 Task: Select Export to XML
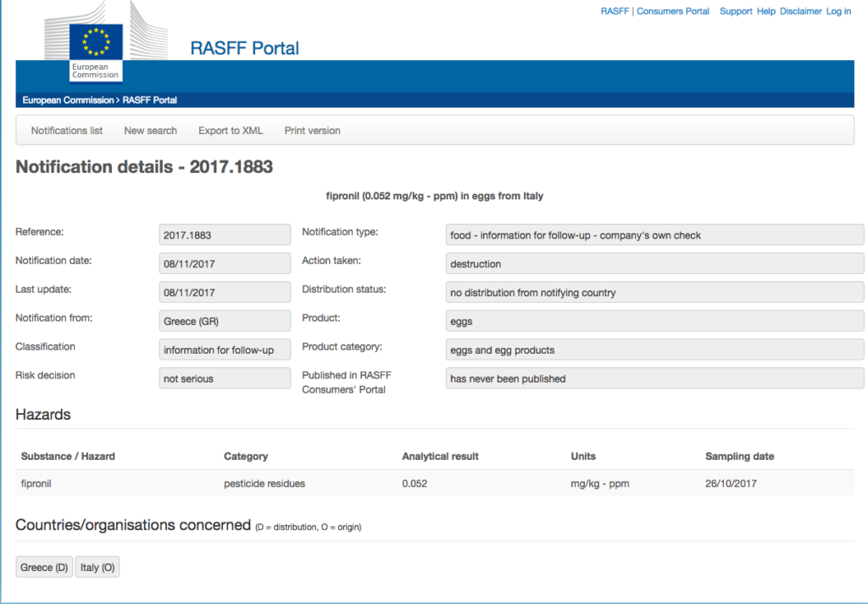[231, 131]
